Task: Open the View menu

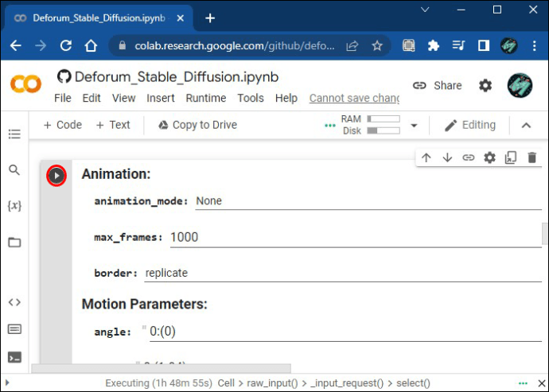Action: (123, 98)
